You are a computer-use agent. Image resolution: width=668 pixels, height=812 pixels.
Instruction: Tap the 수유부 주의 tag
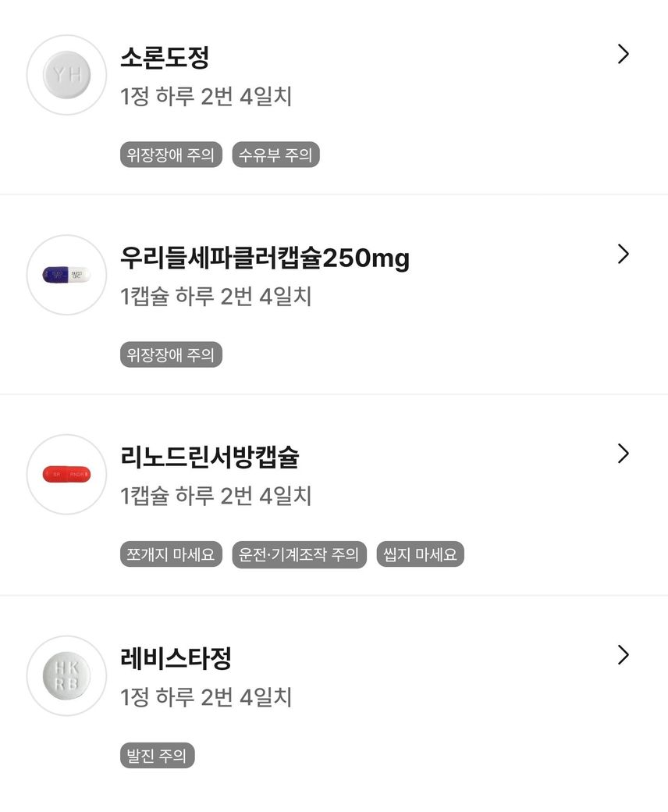point(275,155)
